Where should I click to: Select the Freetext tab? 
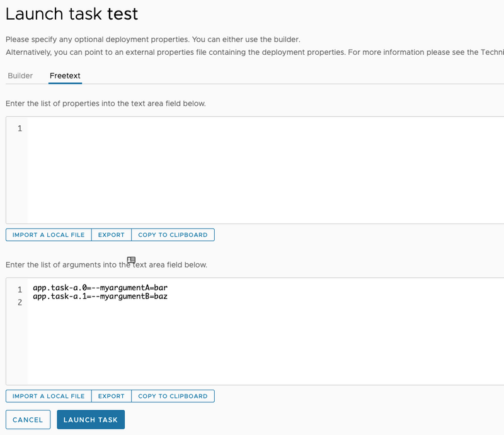point(65,76)
